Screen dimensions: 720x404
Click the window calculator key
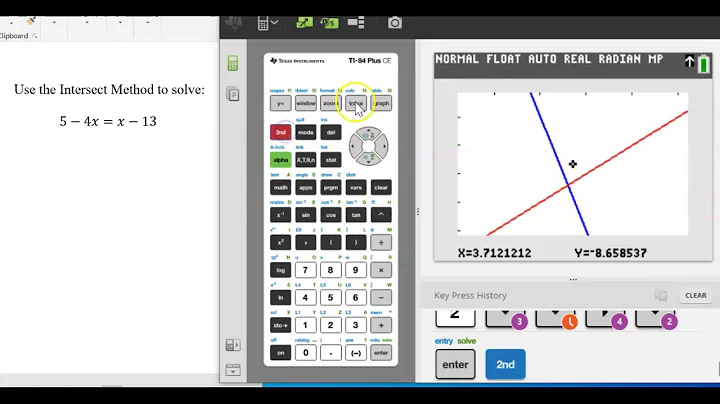click(x=306, y=103)
